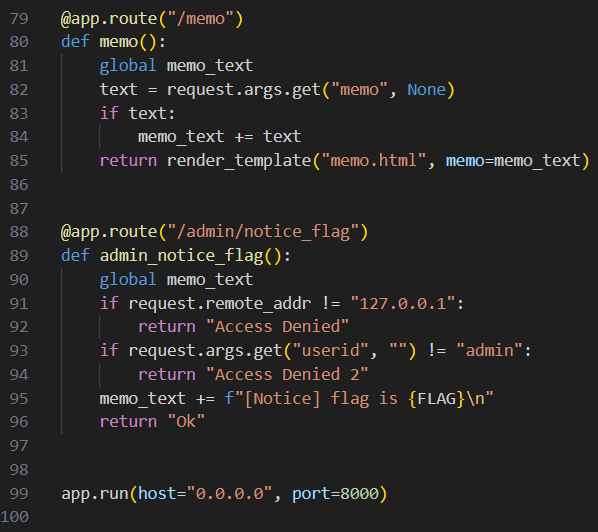Click line number 80 in the gutter

click(19, 42)
